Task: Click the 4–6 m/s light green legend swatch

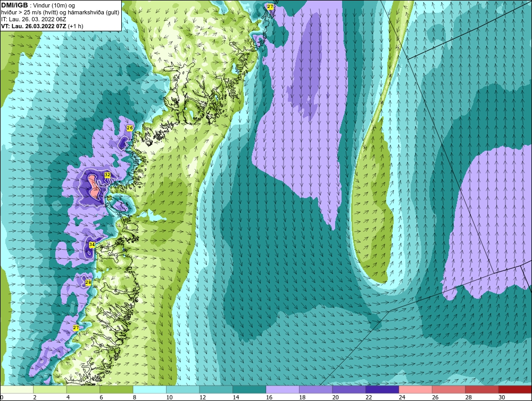Action: (x=83, y=389)
